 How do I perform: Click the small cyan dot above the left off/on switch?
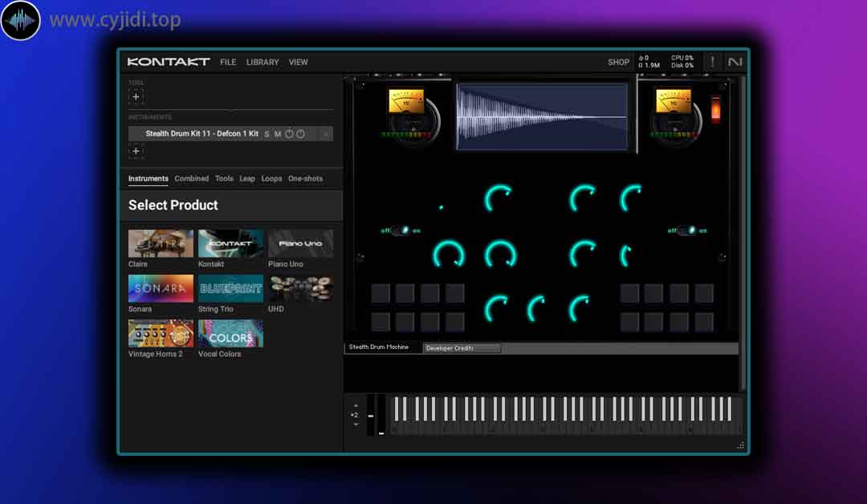click(x=441, y=208)
